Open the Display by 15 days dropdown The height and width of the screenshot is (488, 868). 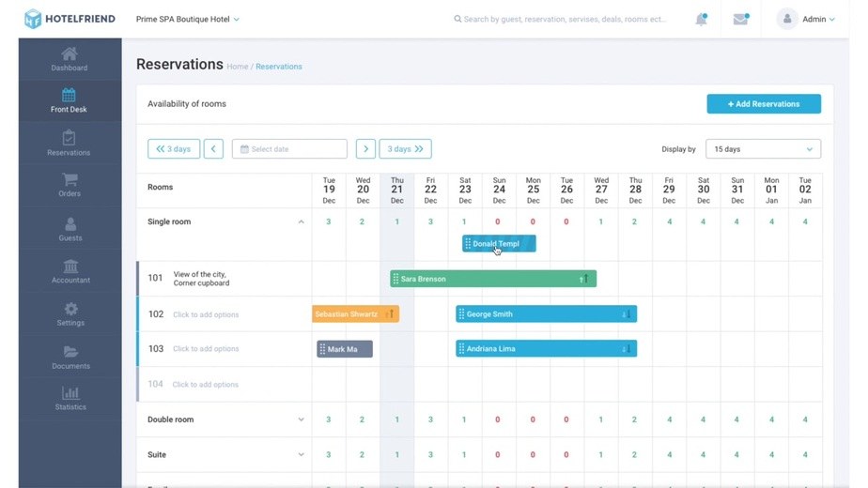(x=763, y=149)
